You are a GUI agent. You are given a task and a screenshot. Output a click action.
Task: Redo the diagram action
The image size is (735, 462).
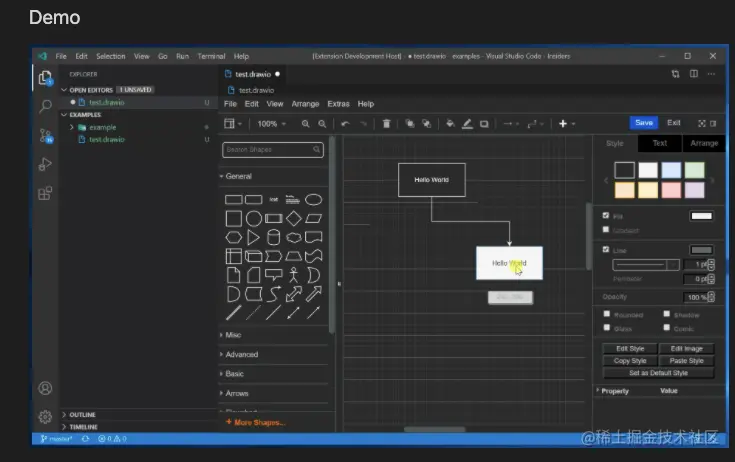click(x=363, y=124)
